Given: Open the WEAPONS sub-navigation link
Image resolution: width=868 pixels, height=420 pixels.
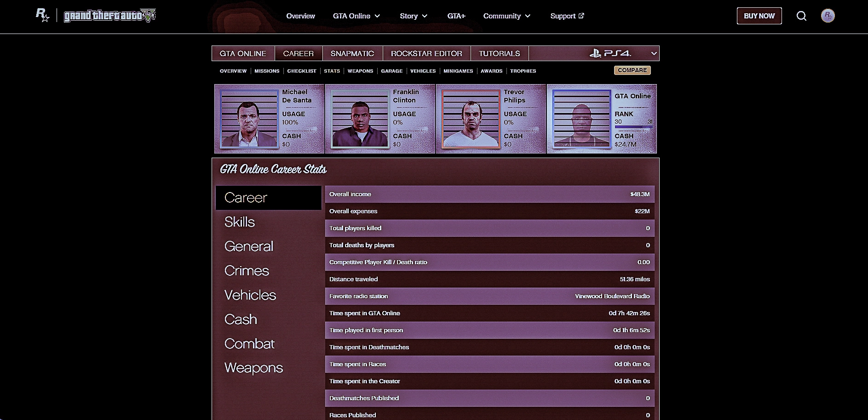Looking at the screenshot, I should click(360, 71).
